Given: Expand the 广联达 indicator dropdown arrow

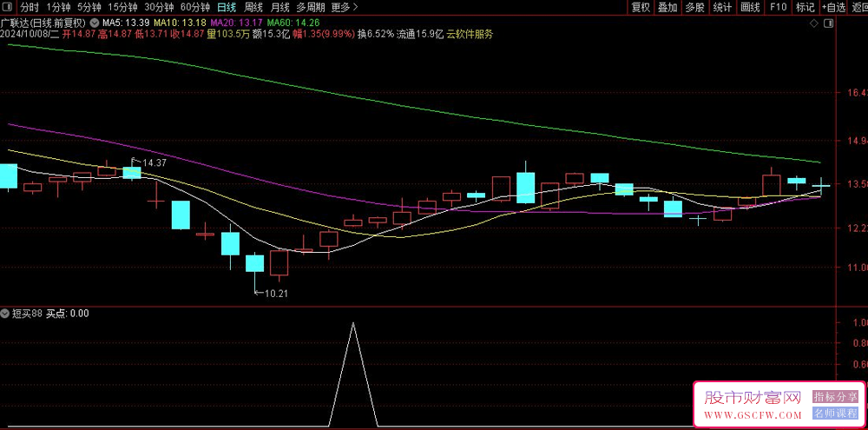Looking at the screenshot, I should pyautogui.click(x=94, y=23).
